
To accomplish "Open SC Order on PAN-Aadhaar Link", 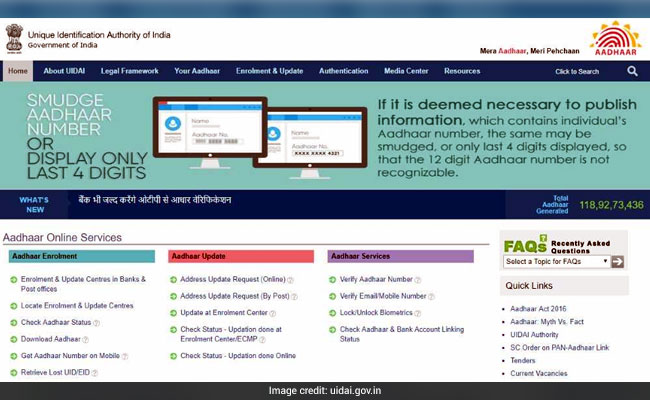I will 560,348.
